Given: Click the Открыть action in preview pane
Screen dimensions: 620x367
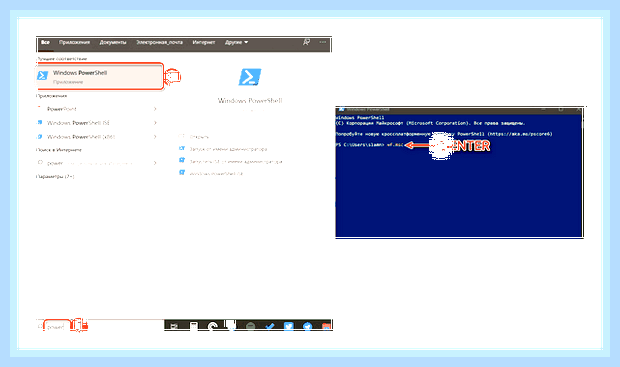Looking at the screenshot, I should 199,137.
